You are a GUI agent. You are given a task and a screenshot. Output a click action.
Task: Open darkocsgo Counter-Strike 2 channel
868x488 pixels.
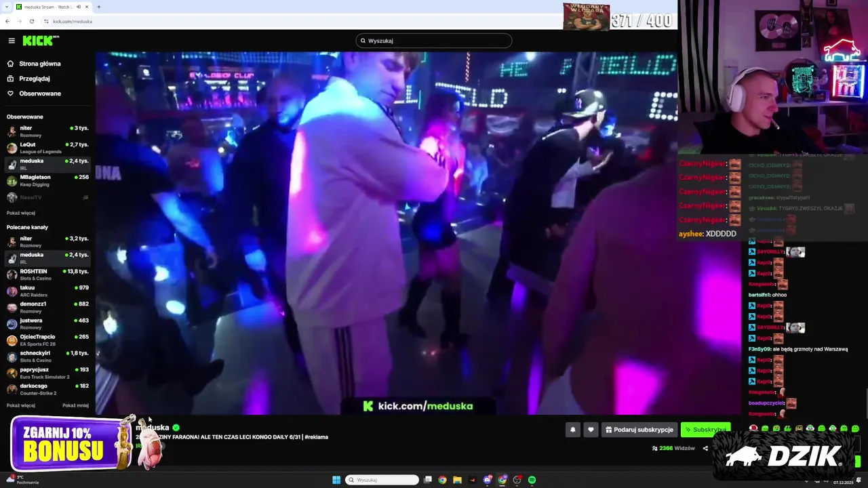click(47, 389)
